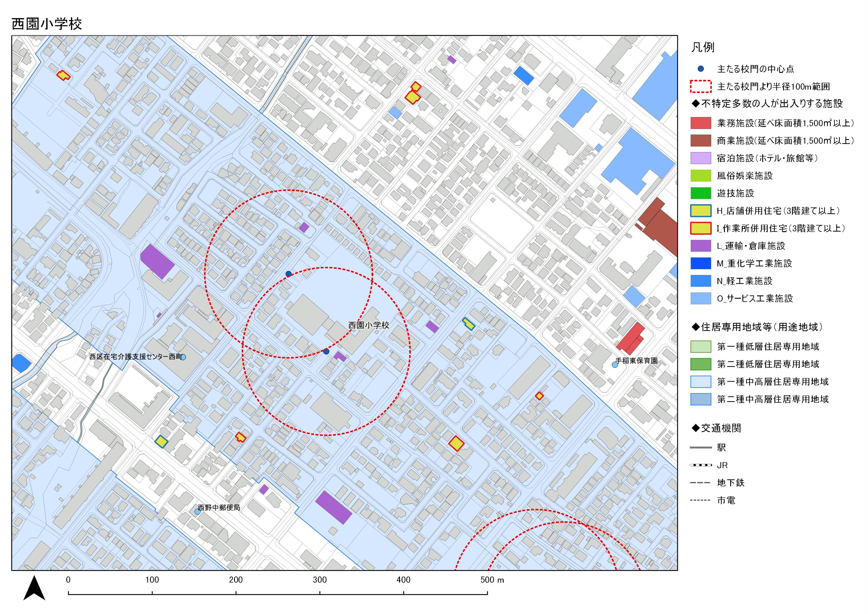The height and width of the screenshot is (614, 868).
Task: Click the I_作業所併用住宅 legend swatch
Action: click(701, 228)
